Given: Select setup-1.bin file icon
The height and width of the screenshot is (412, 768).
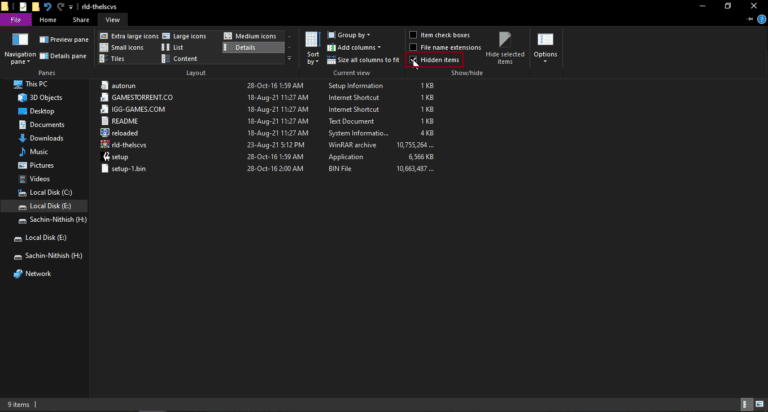Looking at the screenshot, I should click(104, 169).
